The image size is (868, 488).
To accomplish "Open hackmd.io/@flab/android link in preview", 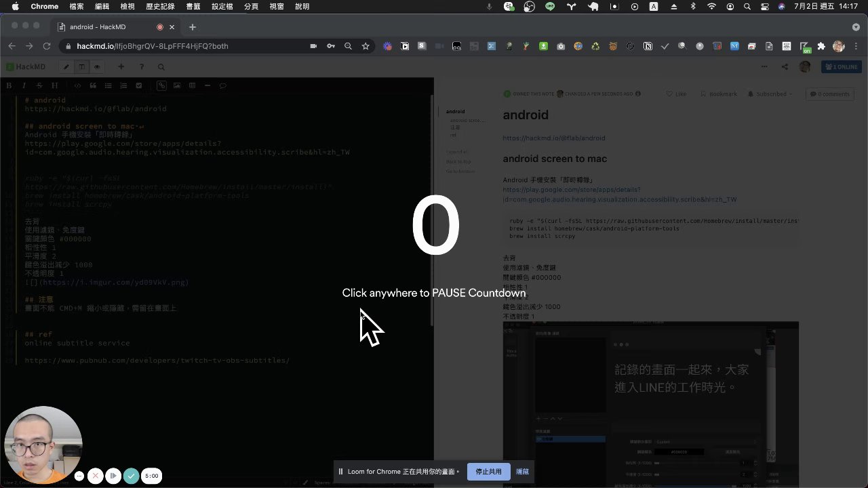I will point(554,138).
